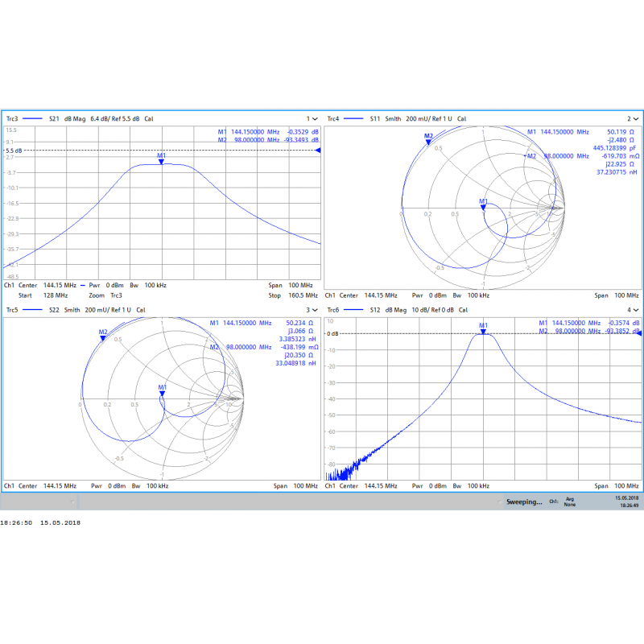Open the trace 1 dropdown in Trc3 panel

pyautogui.click(x=311, y=118)
